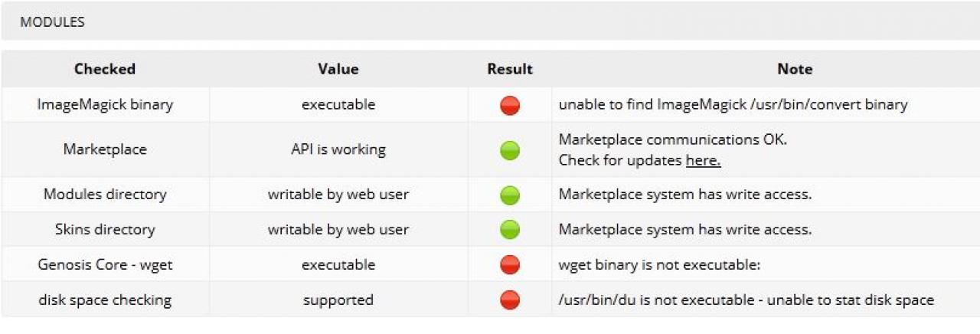Click the green status icon for Marketplace
The image size is (980, 334).
tap(510, 150)
